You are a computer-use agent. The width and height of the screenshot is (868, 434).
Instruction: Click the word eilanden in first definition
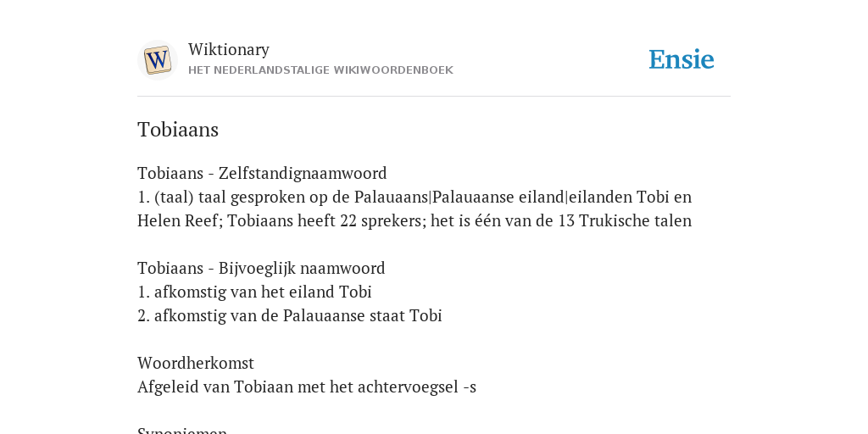pos(600,197)
